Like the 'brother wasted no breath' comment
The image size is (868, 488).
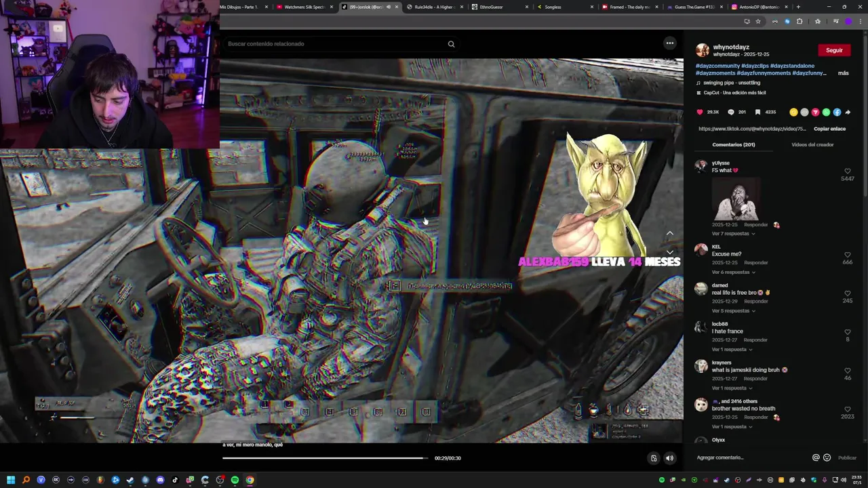click(848, 409)
